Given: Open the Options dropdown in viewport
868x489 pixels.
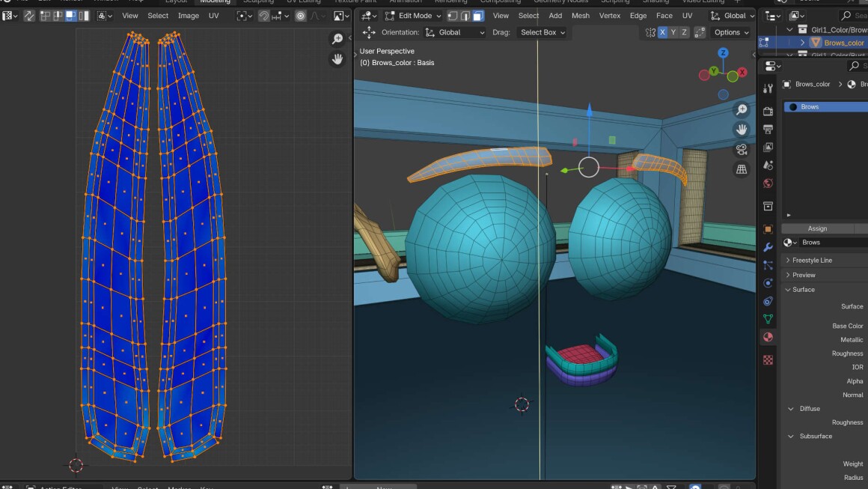Looking at the screenshot, I should 731,33.
